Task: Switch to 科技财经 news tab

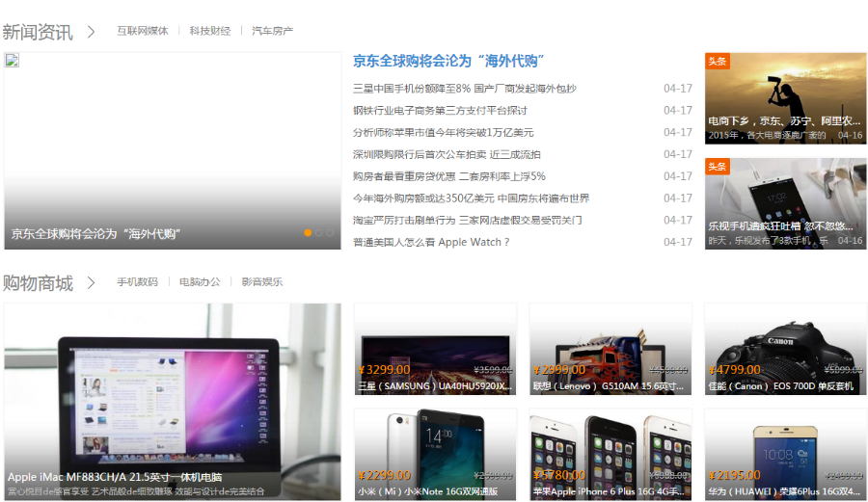Action: pos(210,31)
